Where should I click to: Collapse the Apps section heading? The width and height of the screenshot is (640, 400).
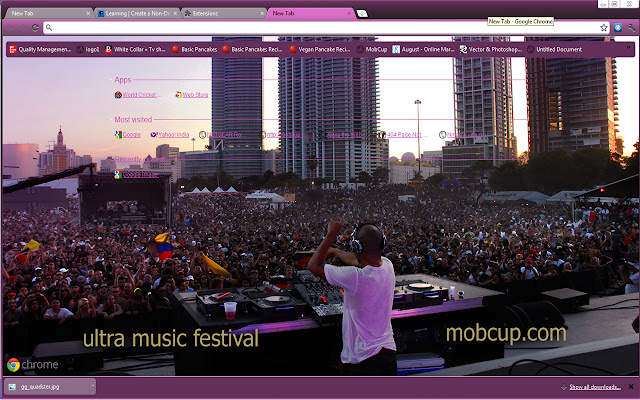pyautogui.click(x=123, y=80)
